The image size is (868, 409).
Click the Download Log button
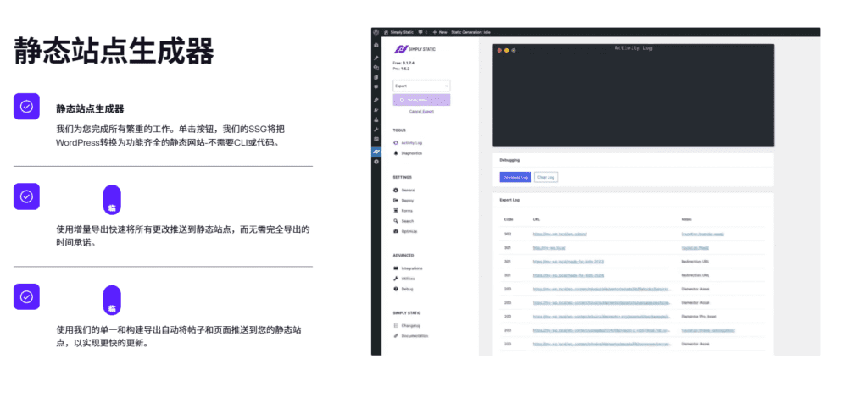515,177
